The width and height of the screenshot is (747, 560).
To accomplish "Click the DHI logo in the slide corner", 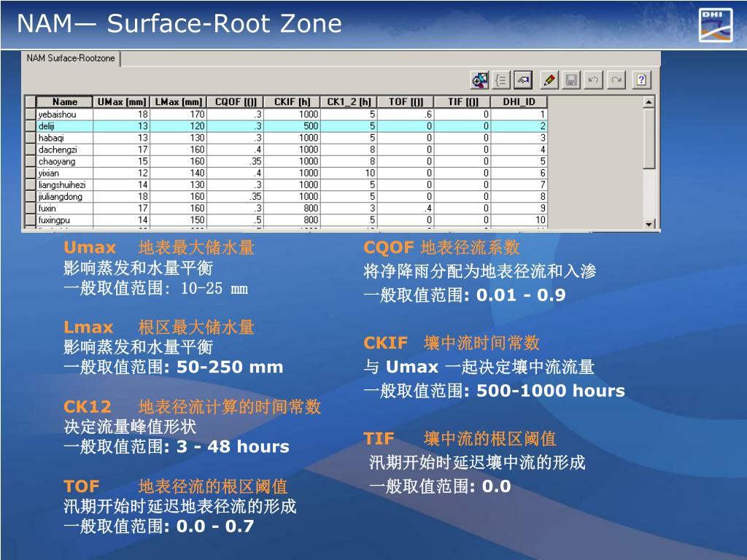I will pyautogui.click(x=716, y=25).
